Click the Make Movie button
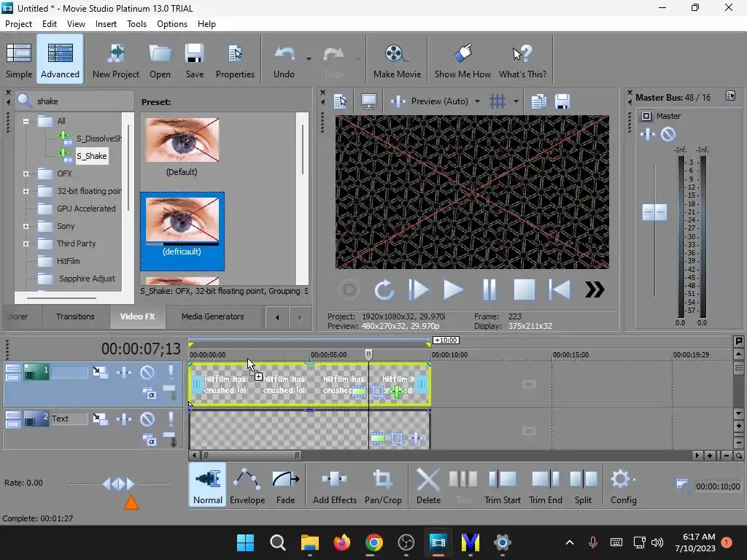 point(397,60)
